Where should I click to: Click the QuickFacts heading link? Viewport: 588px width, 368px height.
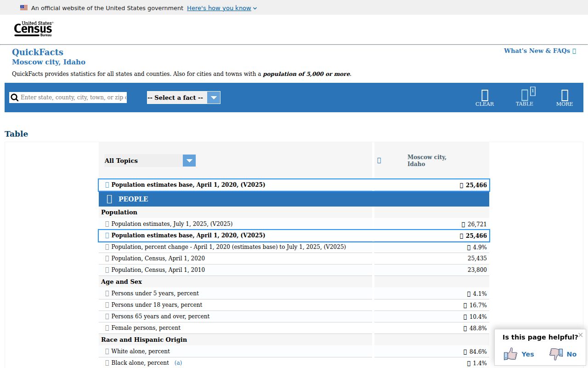(38, 52)
